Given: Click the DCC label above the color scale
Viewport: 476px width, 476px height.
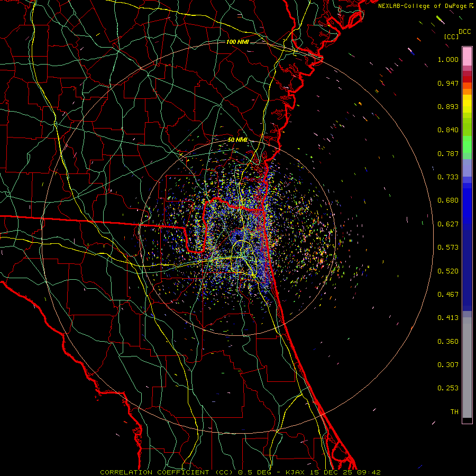Looking at the screenshot, I should (465, 32).
